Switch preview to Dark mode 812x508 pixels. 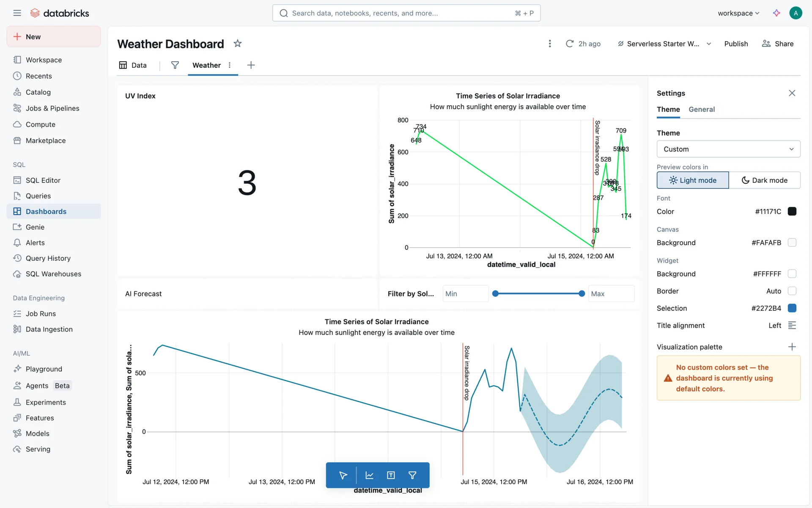point(764,180)
